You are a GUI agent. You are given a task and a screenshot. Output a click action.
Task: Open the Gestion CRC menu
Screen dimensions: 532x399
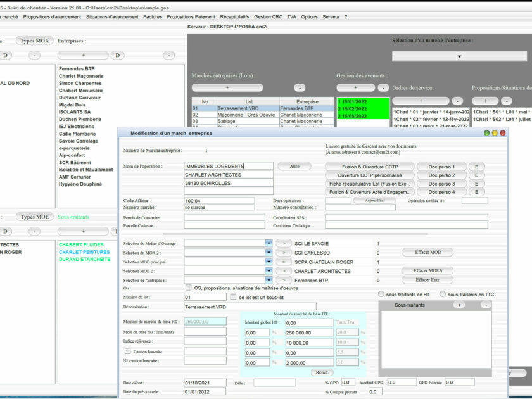[x=268, y=16]
